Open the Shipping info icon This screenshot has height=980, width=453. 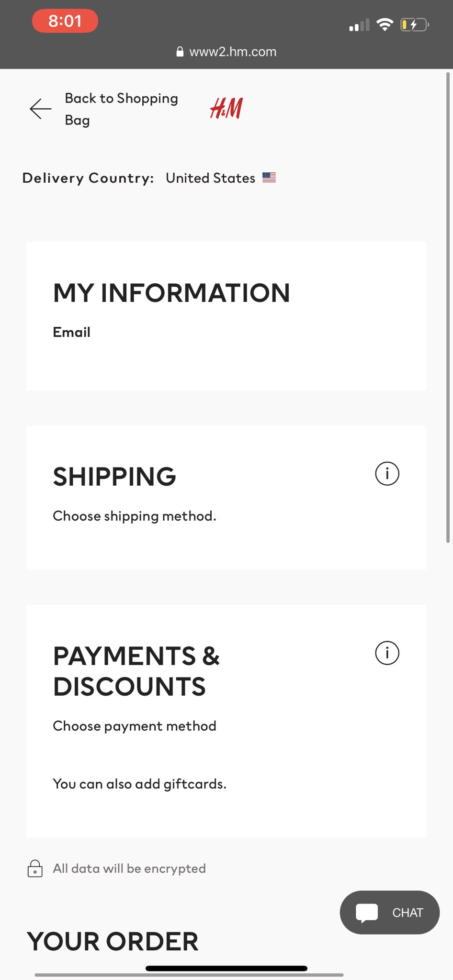(387, 474)
